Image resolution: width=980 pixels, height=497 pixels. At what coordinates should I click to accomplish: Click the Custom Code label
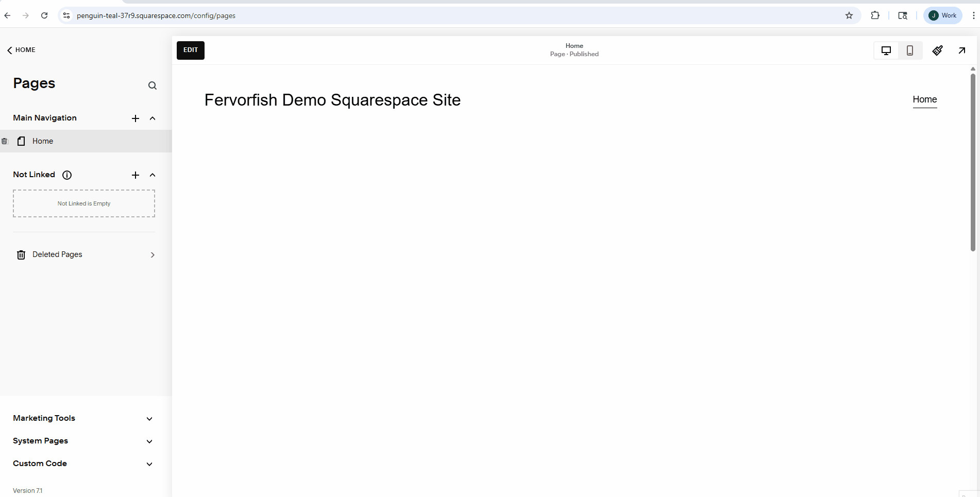[40, 464]
